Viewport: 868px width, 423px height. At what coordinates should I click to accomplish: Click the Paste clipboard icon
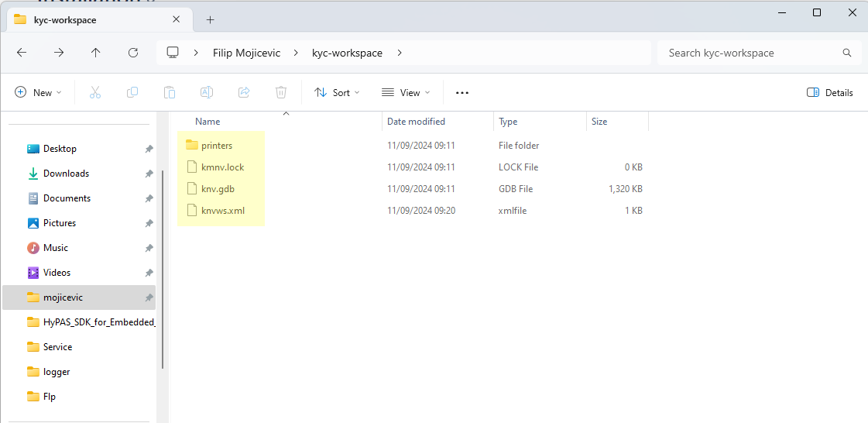click(x=170, y=92)
